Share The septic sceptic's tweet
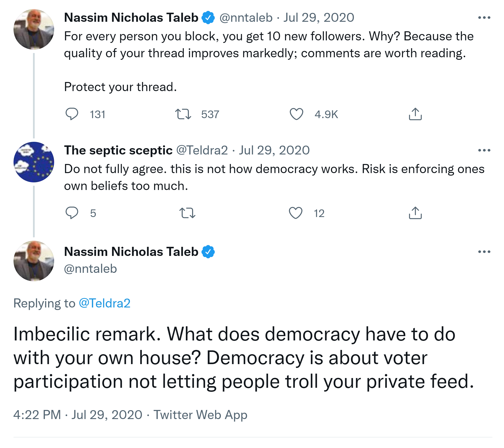 coord(415,213)
